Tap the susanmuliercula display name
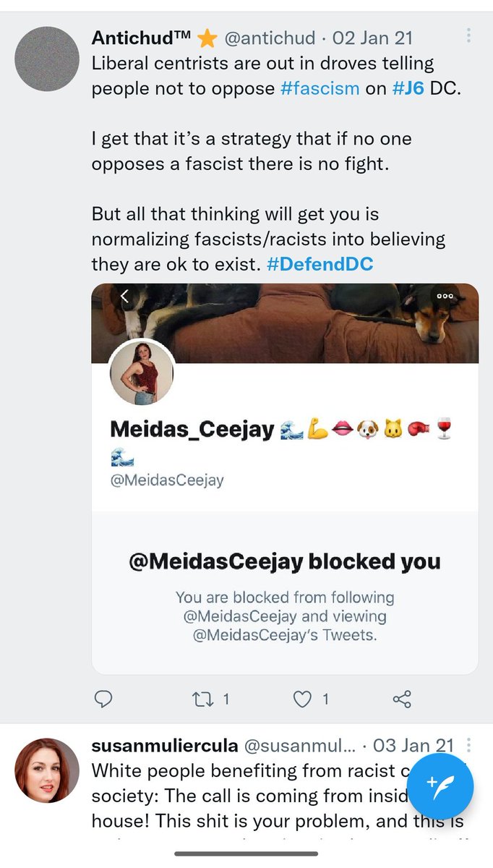The height and width of the screenshot is (868, 493). click(163, 746)
